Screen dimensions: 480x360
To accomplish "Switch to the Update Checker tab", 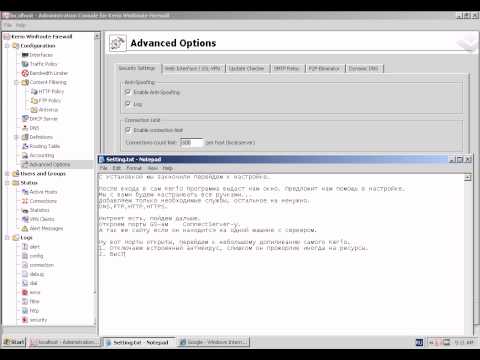I will pos(247,68).
